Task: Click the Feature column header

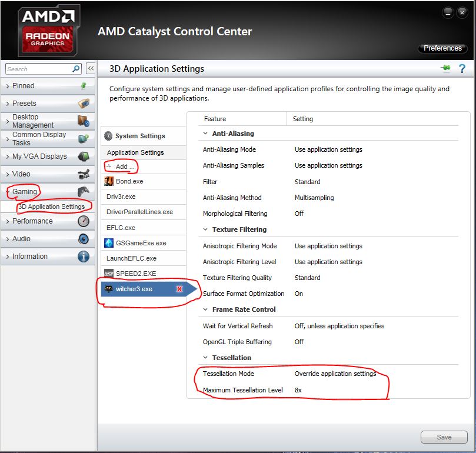Action: [215, 119]
